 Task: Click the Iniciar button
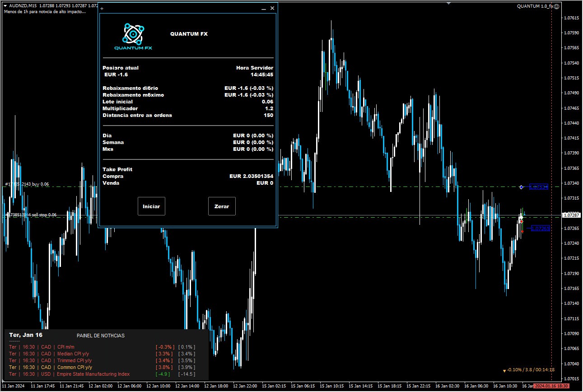tap(151, 206)
